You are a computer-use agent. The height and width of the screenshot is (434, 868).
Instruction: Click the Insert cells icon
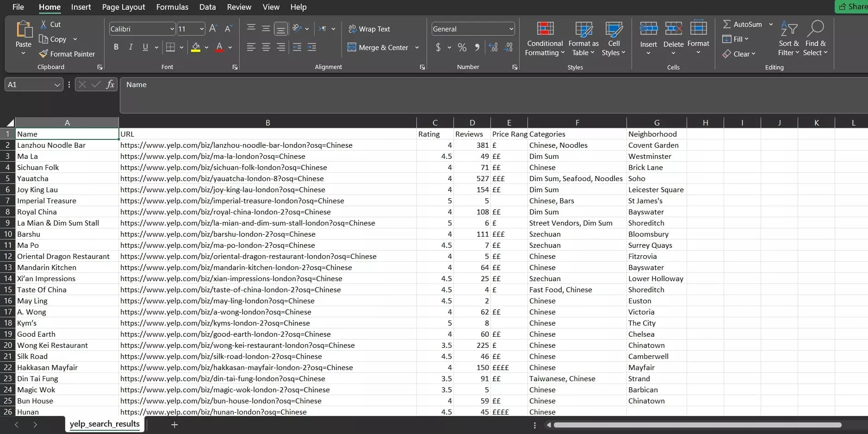[x=648, y=28]
